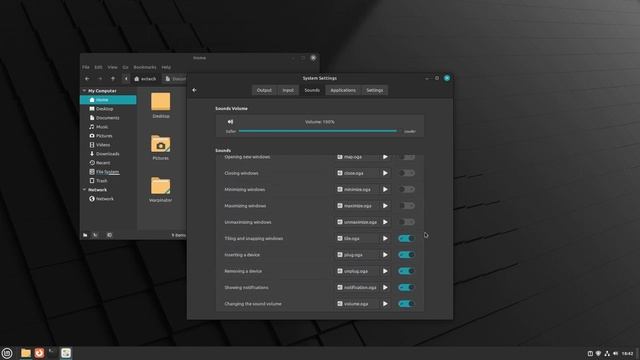Launch Firefox from the taskbar
Screen dimensions: 640x360
point(39,353)
